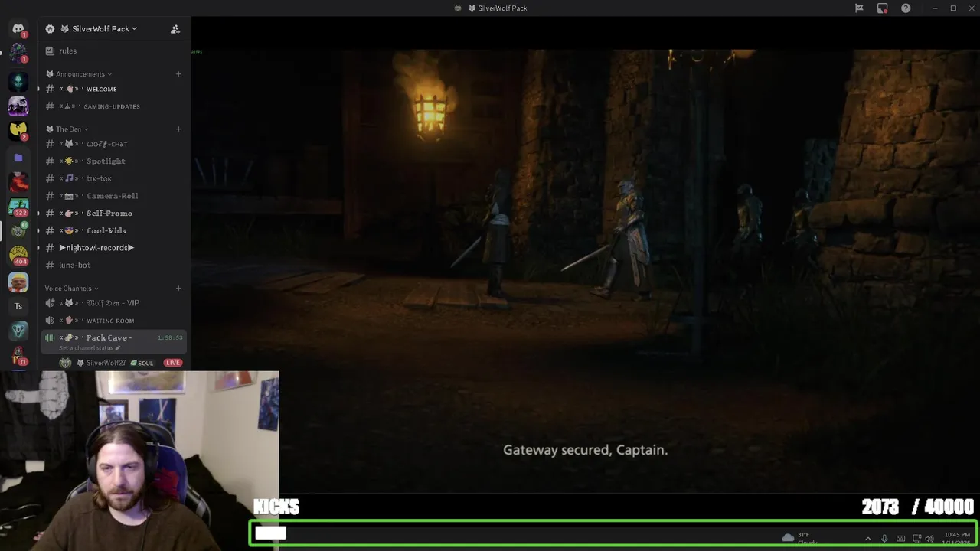Click the invite people icon
The image size is (980, 551).
coord(175,29)
